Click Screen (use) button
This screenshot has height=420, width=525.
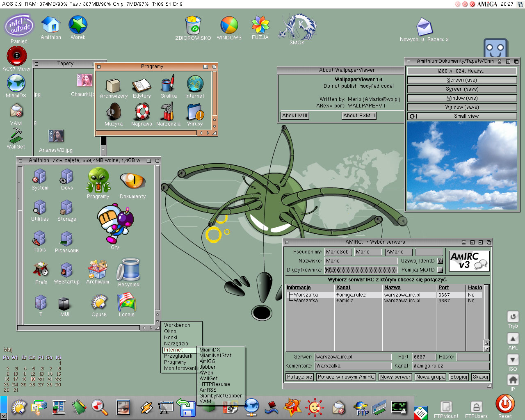tap(462, 80)
